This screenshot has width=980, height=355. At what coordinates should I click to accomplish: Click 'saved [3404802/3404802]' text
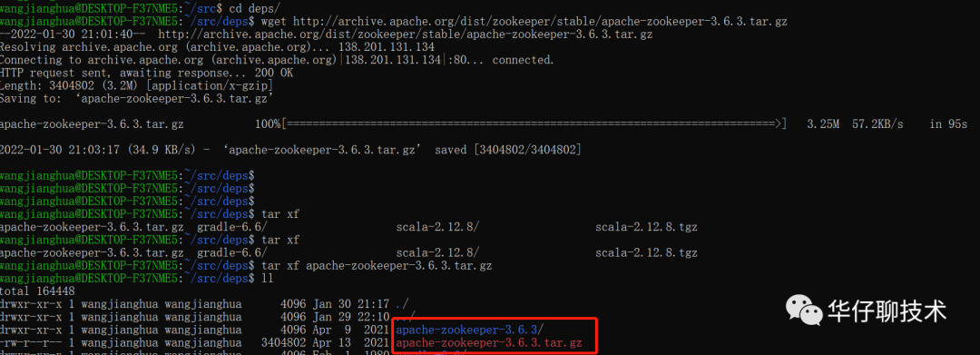[508, 150]
